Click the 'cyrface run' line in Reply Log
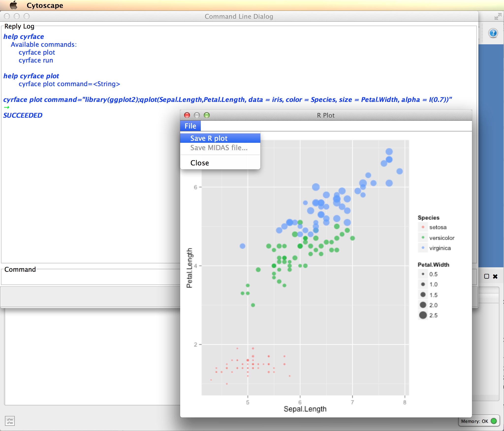504x431 pixels. [36, 60]
